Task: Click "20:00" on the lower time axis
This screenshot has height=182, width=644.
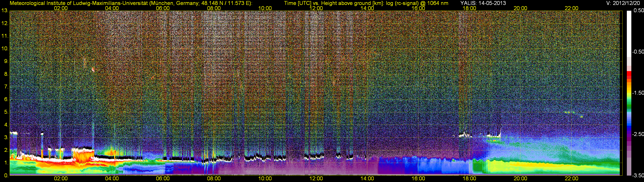Action: (x=520, y=179)
